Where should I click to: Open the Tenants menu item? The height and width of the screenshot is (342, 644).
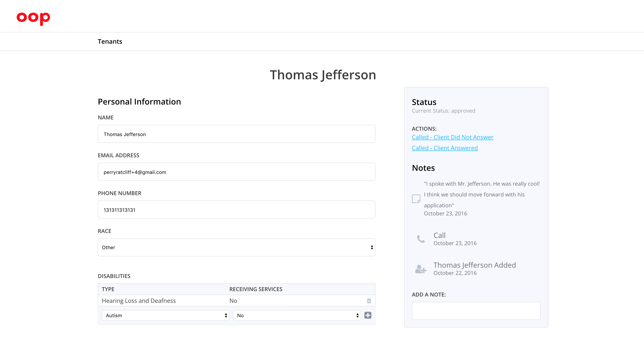[110, 41]
